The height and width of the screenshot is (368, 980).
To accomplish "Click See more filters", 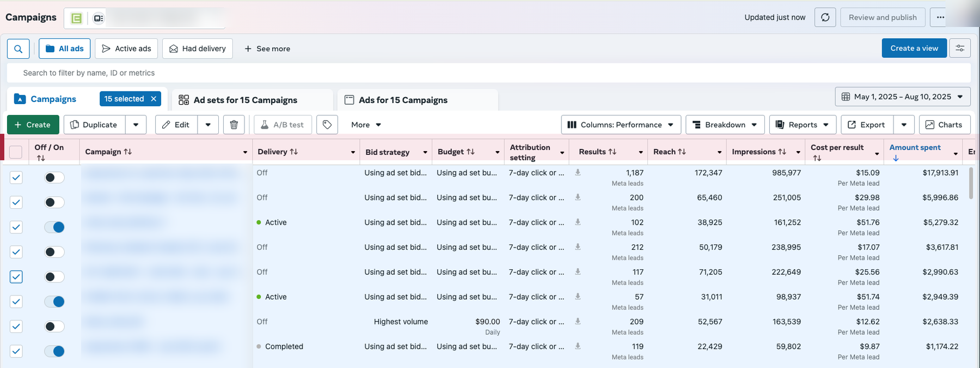I will (x=267, y=49).
